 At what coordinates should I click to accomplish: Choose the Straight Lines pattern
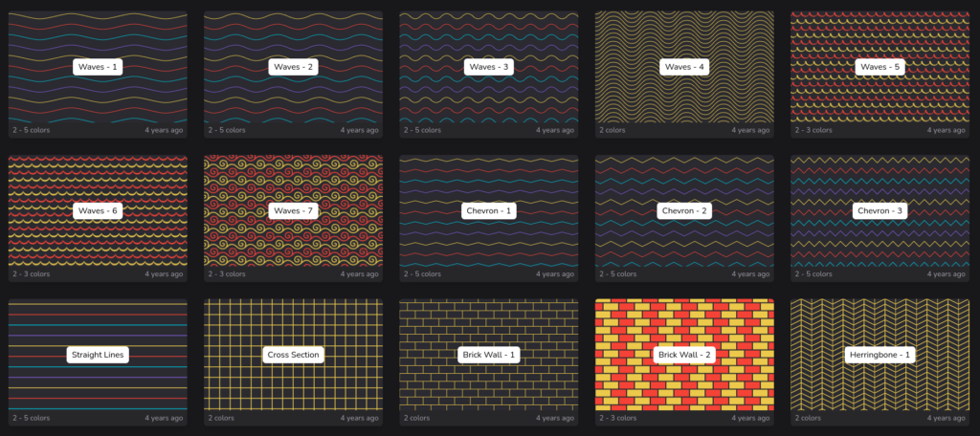click(x=98, y=355)
